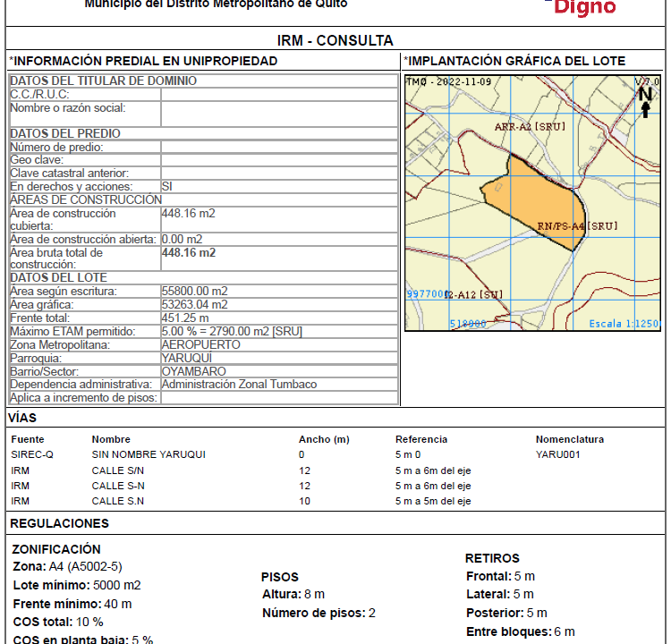Viewport: 671px width, 644px height.
Task: Click the lot map thumbnail
Action: click(x=533, y=203)
